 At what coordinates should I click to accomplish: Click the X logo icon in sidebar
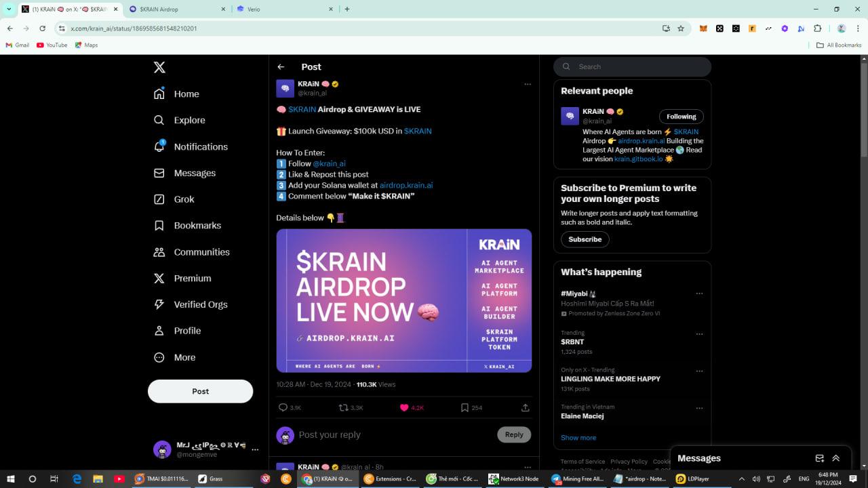(x=159, y=67)
